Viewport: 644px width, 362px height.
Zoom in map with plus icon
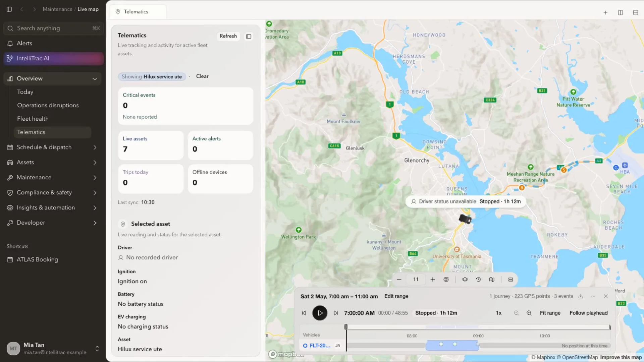[x=433, y=280]
